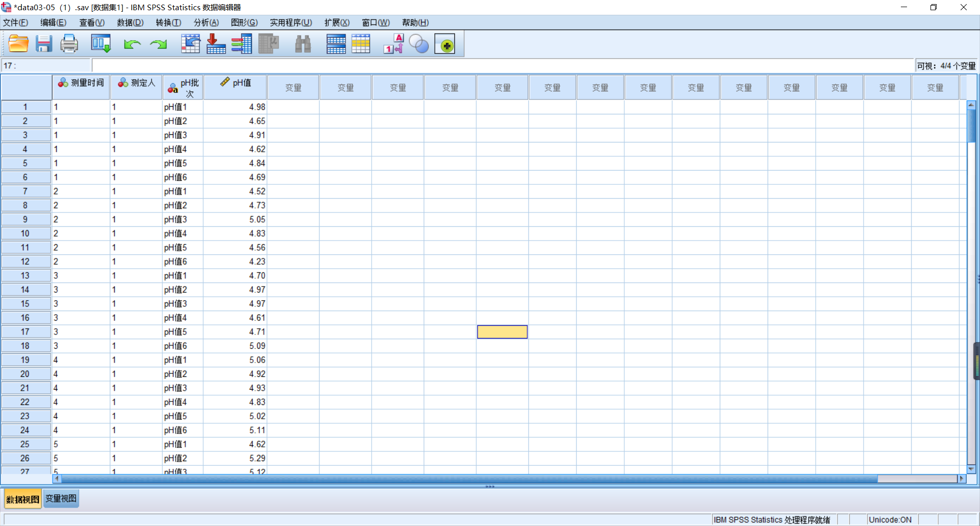
Task: Open a data document via folder icon
Action: click(18, 44)
